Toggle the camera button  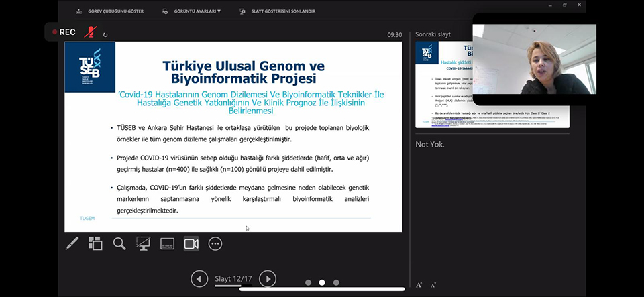(191, 243)
